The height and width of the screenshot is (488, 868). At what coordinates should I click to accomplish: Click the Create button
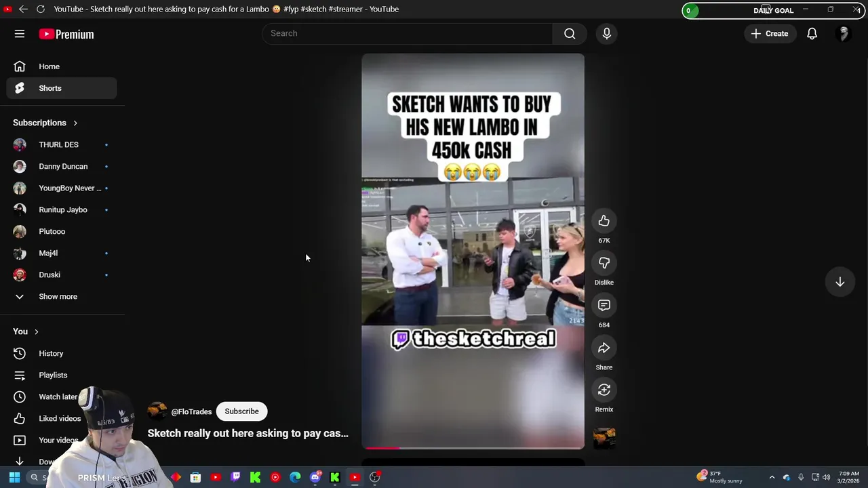tap(770, 33)
